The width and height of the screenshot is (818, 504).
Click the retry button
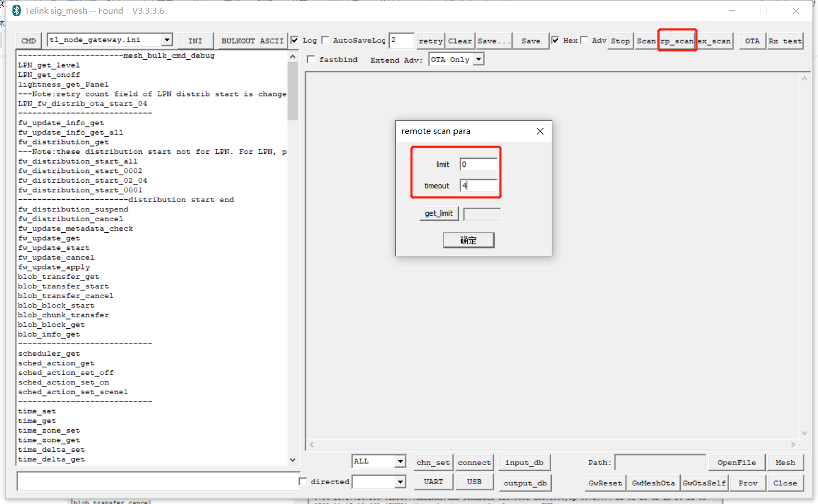[430, 41]
